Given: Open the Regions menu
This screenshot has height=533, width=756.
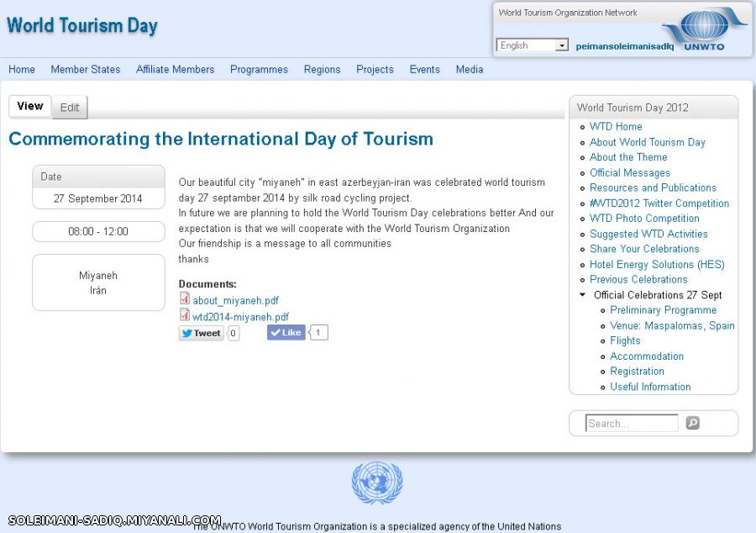Looking at the screenshot, I should point(322,70).
